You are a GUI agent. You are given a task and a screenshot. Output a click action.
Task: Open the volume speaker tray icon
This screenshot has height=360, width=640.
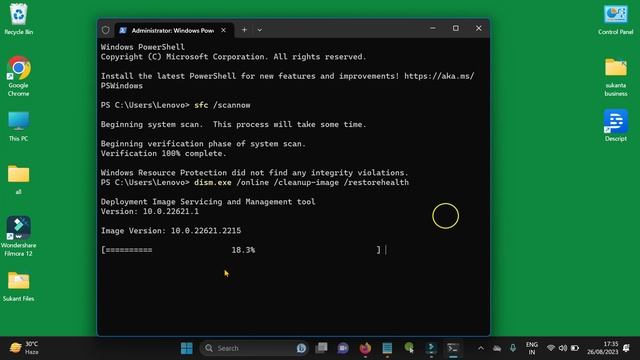point(563,348)
